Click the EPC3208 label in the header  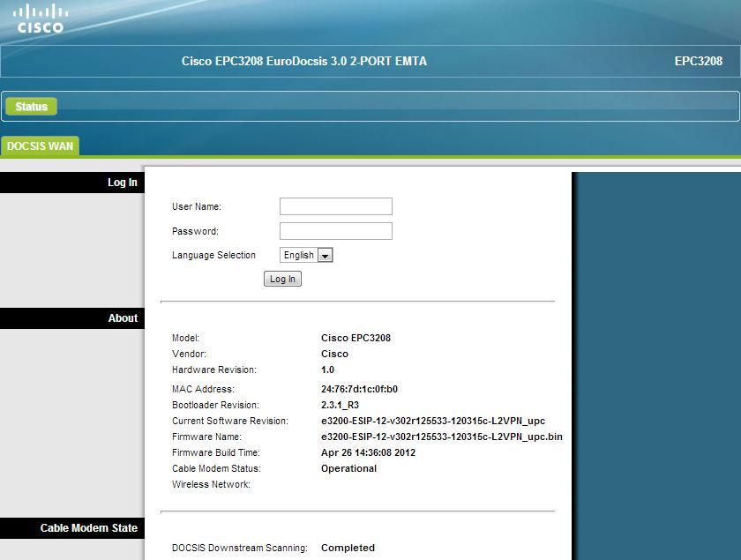point(699,61)
